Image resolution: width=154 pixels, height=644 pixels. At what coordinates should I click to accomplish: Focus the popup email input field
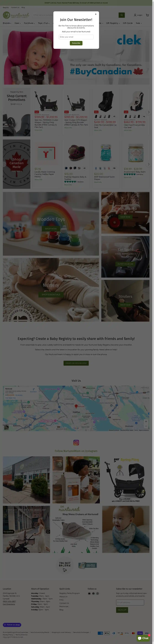(76, 37)
